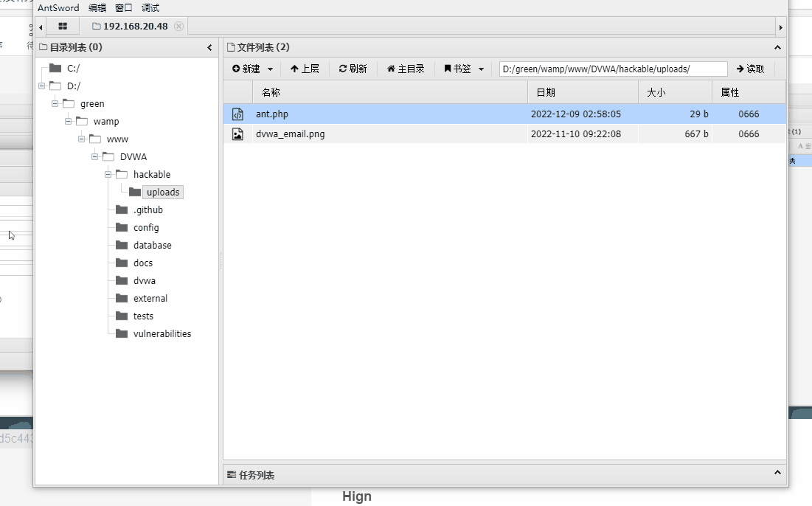Image resolution: width=812 pixels, height=506 pixels.
Task: Open the external folder
Action: point(150,298)
